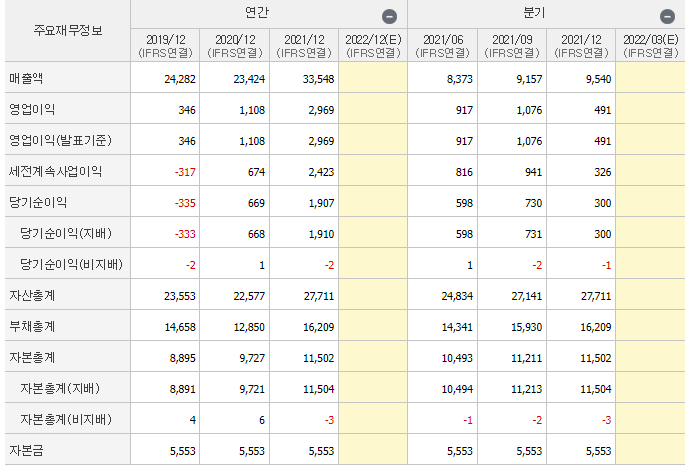Screen dimensions: 692x465
Task: Click the 8,895 total equity value
Action: (x=182, y=358)
